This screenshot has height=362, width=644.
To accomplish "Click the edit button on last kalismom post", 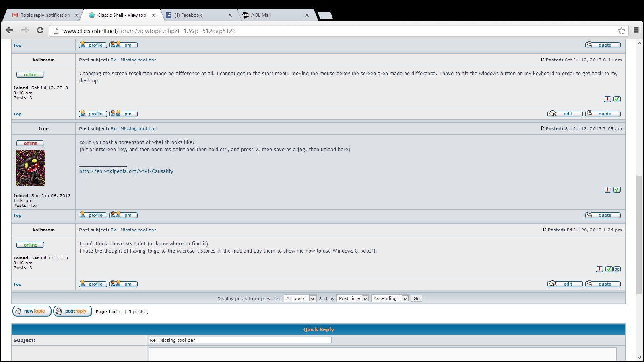I will coord(565,284).
